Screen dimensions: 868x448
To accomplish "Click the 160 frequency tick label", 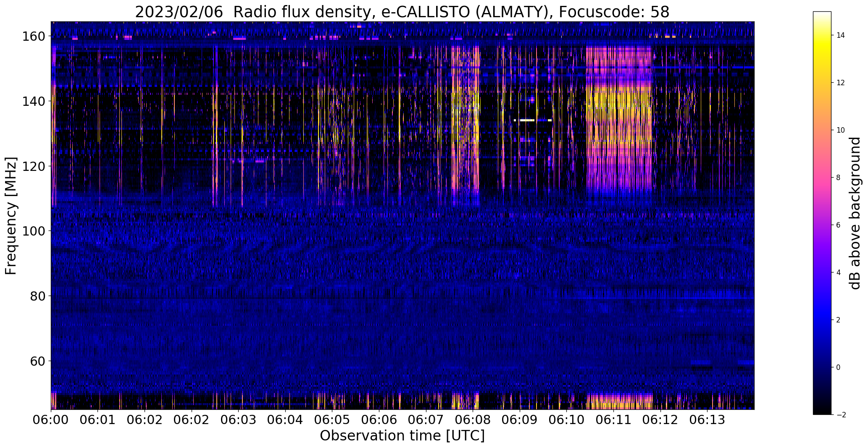I will point(33,37).
